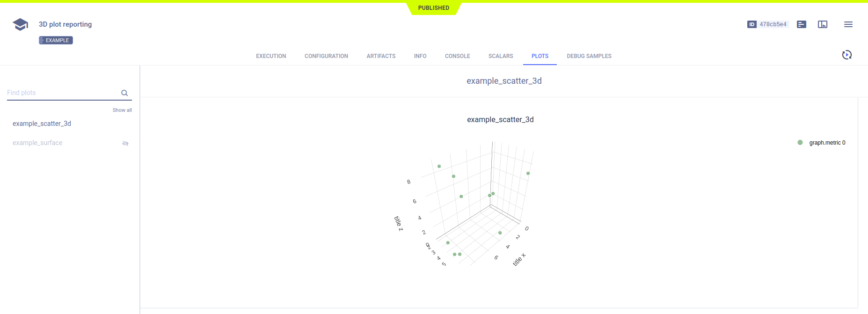868x314 pixels.
Task: Open the CONFIGURATION tab
Action: (326, 56)
